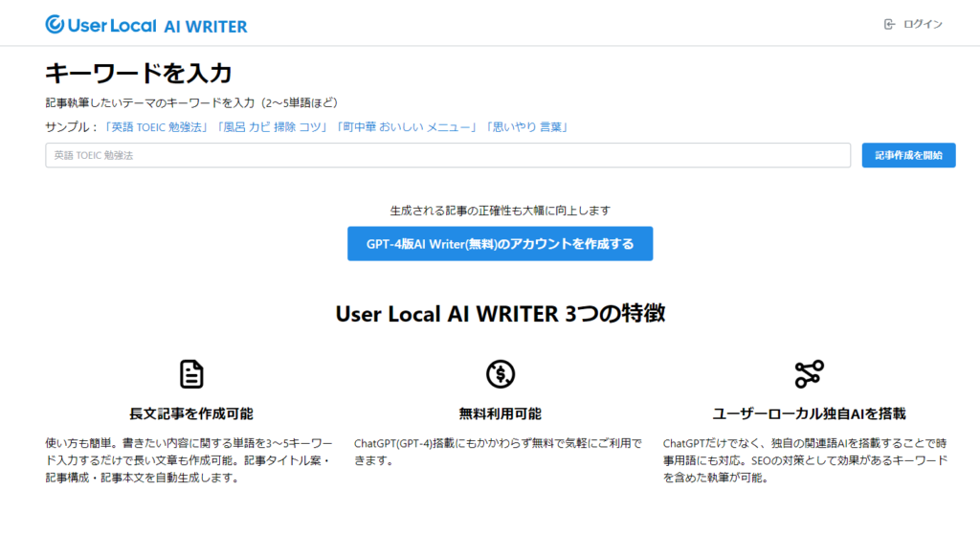Click the GPT-4版AI Writer account creation button
This screenshot has height=557, width=980.
(x=501, y=243)
